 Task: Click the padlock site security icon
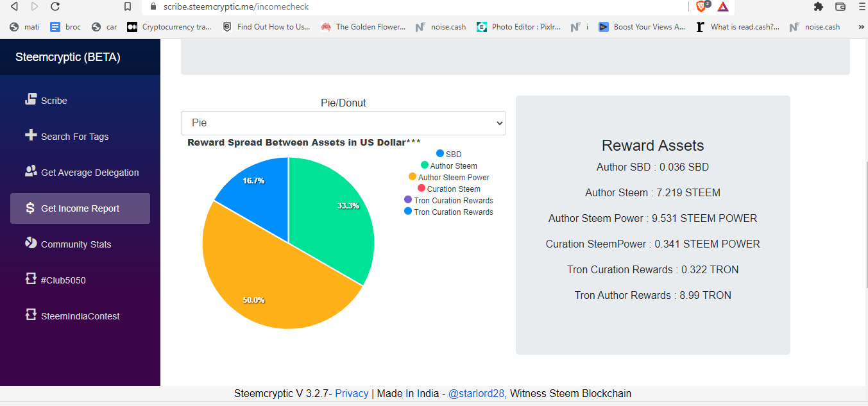153,6
